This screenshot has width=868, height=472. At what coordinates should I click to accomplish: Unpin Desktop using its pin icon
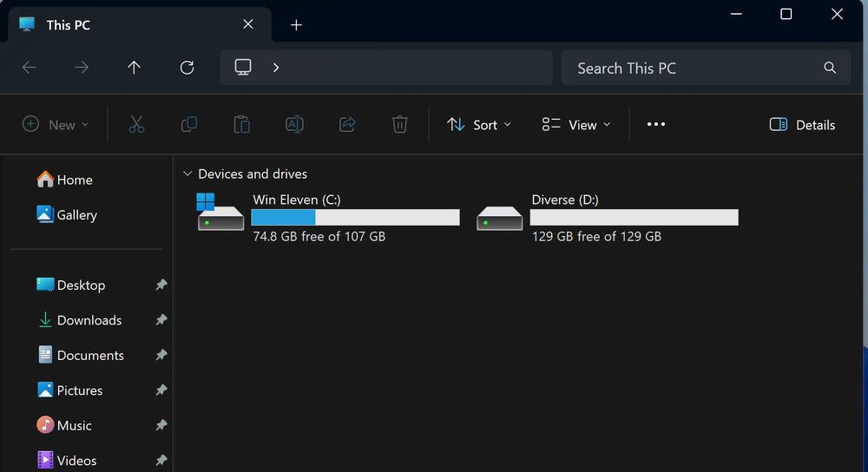coord(161,285)
